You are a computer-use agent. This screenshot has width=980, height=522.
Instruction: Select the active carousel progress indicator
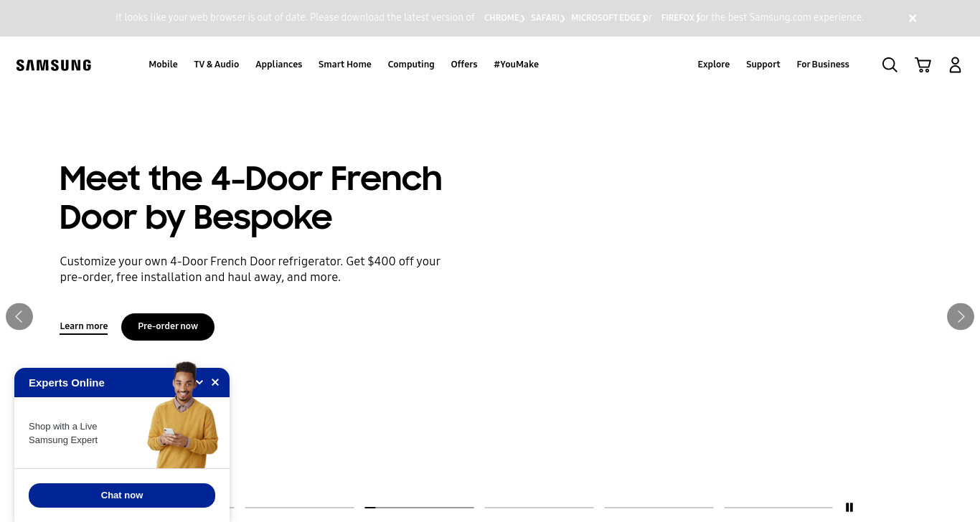tap(419, 507)
